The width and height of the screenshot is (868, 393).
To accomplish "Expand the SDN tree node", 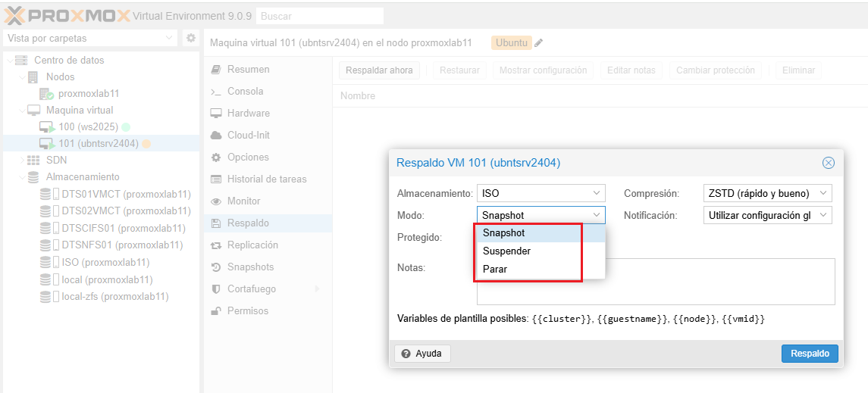I will [x=22, y=161].
